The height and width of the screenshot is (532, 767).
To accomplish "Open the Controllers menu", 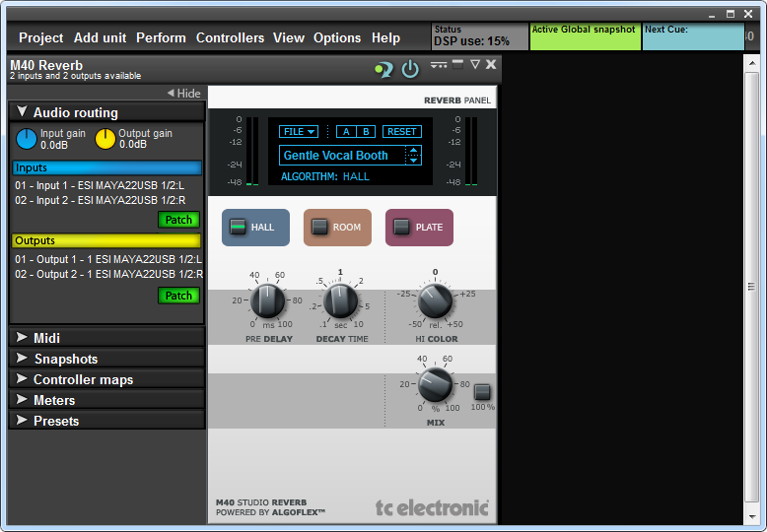I will 230,37.
